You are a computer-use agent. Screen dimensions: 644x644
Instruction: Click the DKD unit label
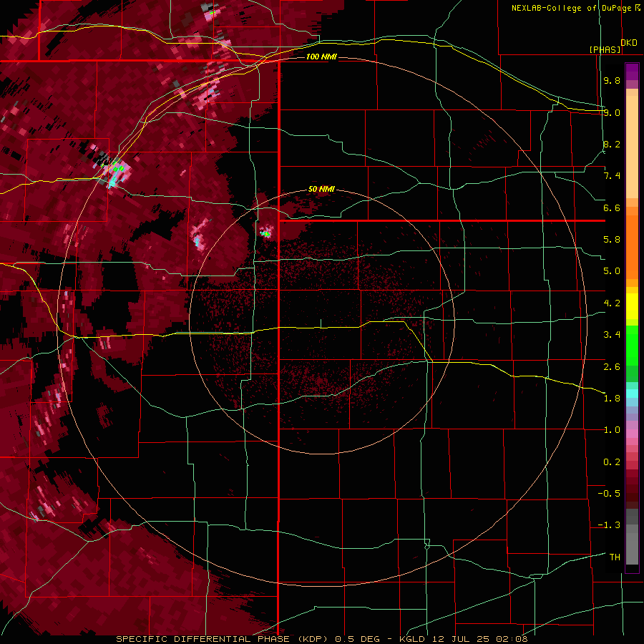click(x=629, y=43)
